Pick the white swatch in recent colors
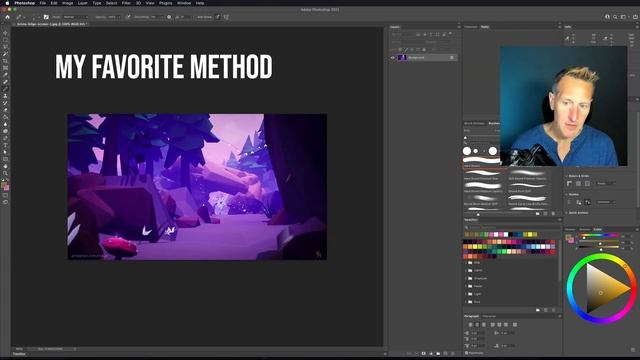640x360 pixels. click(x=496, y=234)
